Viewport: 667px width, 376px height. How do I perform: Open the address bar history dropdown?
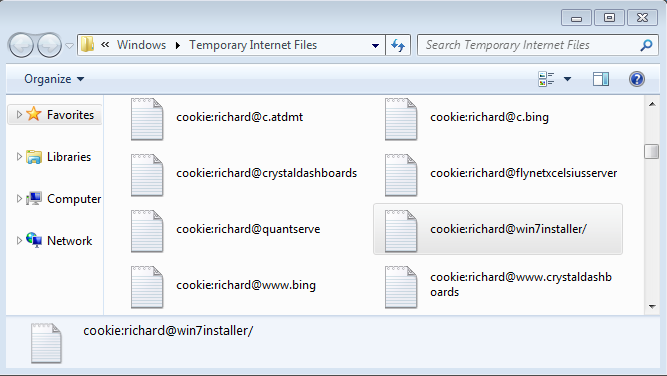coord(375,46)
